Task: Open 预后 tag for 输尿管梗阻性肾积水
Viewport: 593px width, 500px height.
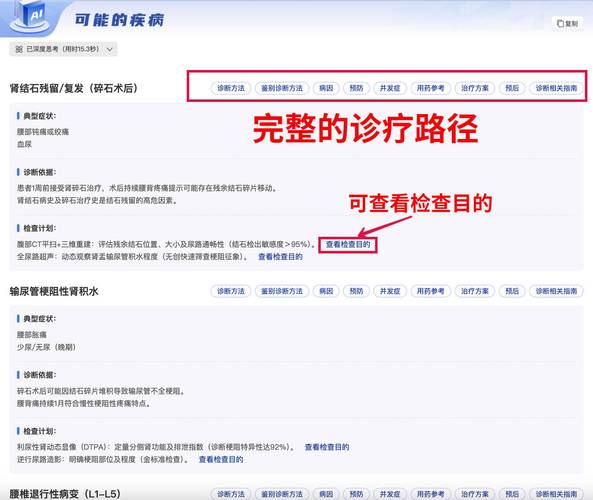Action: 512,291
